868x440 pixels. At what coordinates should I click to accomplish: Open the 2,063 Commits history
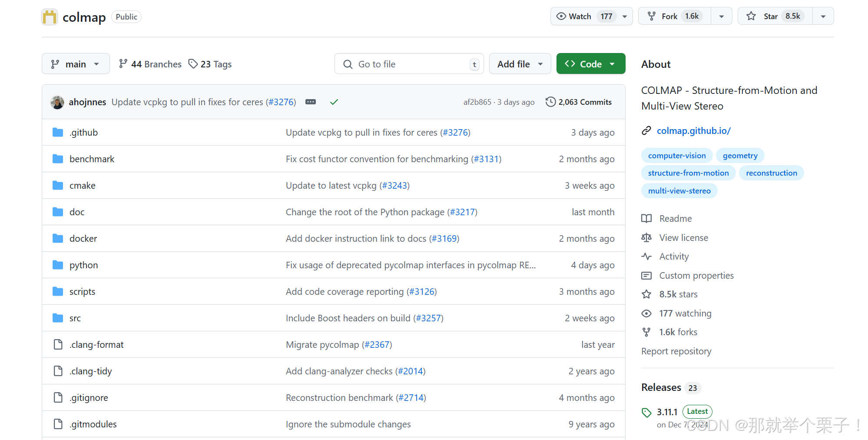point(579,102)
